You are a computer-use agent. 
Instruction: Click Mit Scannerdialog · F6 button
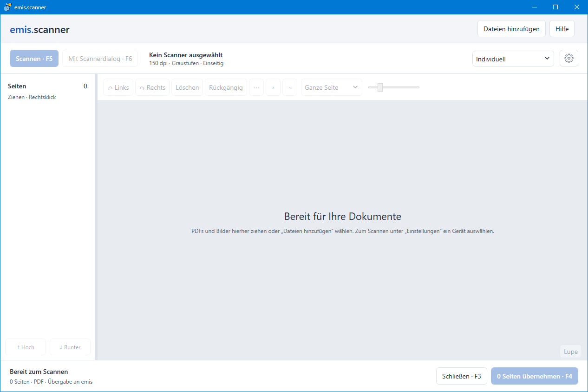tap(100, 59)
